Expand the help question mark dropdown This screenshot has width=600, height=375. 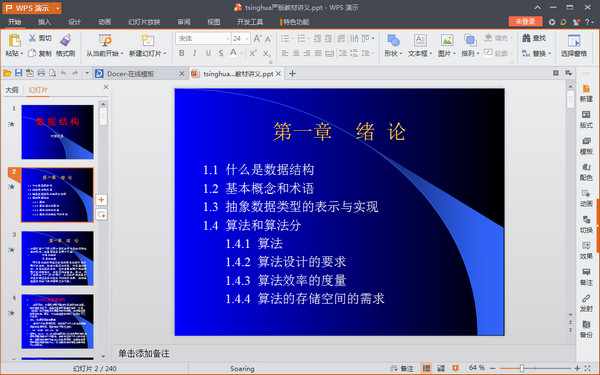point(592,22)
